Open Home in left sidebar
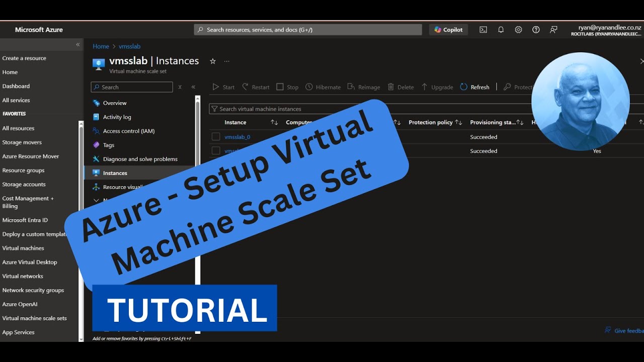Screen dimensions: 644x362 click(10, 72)
